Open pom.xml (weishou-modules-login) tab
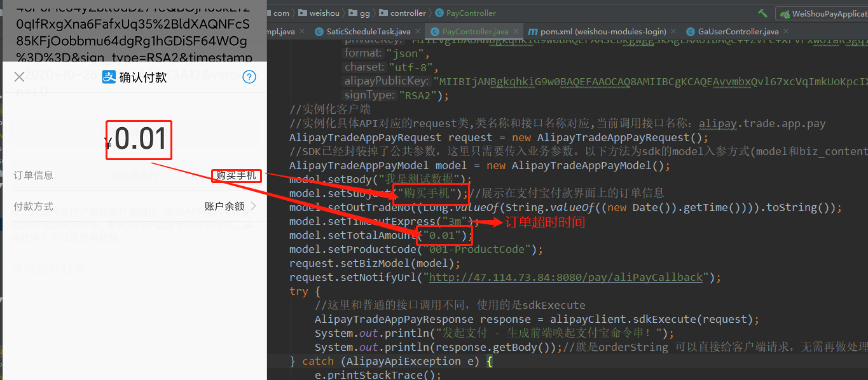868x380 pixels. click(x=603, y=31)
